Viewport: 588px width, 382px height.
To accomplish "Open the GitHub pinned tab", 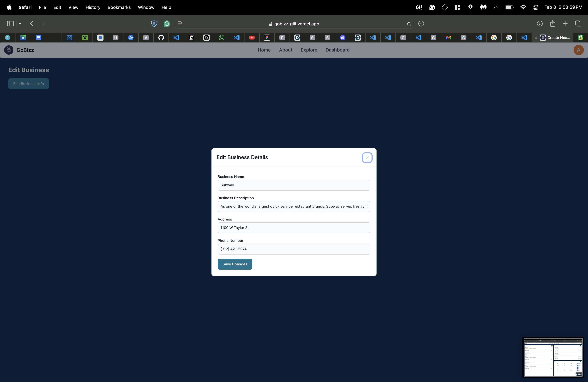I will coord(161,38).
